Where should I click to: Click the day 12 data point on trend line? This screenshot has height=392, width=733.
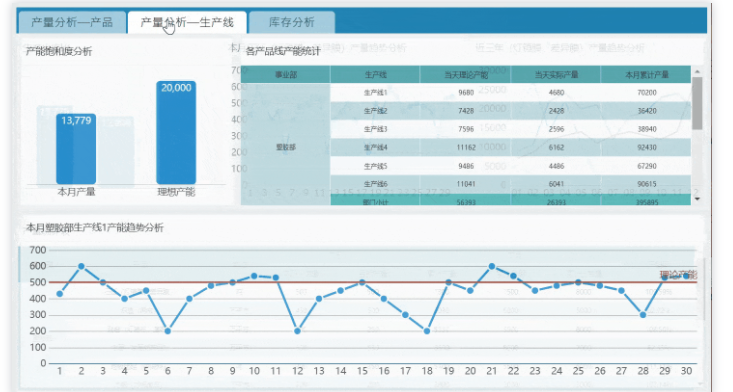(x=297, y=331)
